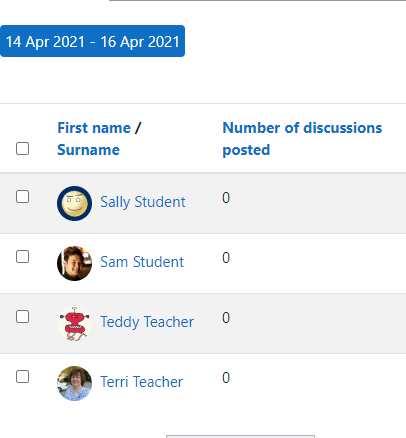Check the box beside Sam Student
This screenshot has height=438, width=406.
(x=22, y=257)
